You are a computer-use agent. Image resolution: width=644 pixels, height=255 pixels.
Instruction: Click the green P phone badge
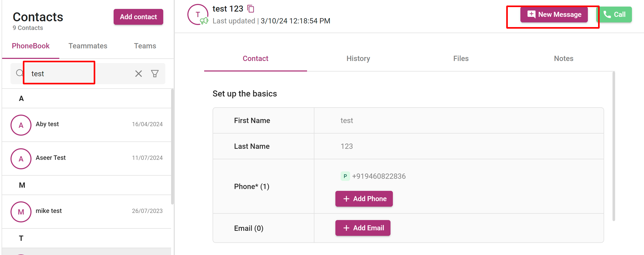(345, 176)
